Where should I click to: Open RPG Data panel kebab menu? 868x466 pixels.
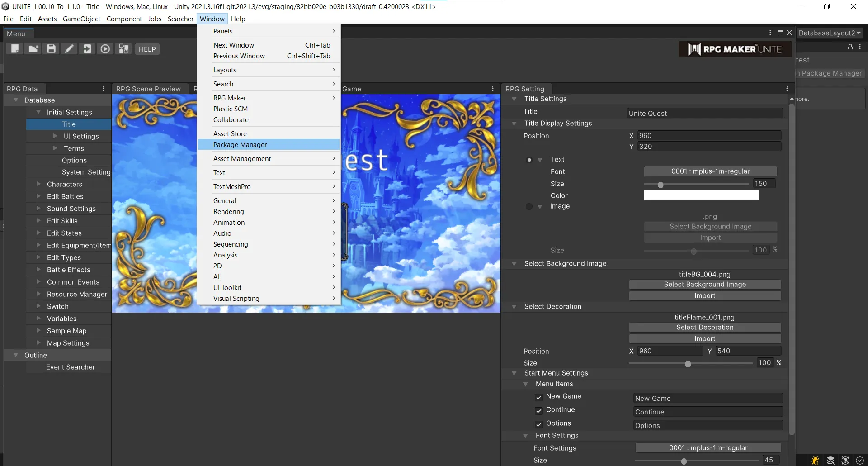tap(104, 89)
